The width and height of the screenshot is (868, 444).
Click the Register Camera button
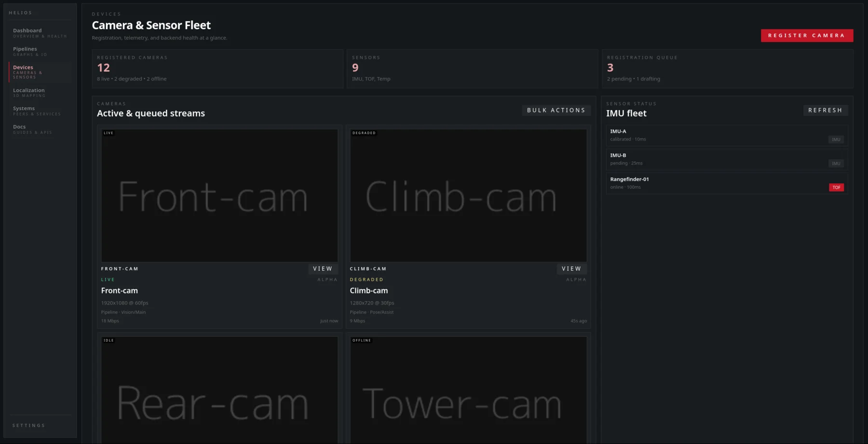[x=807, y=36]
